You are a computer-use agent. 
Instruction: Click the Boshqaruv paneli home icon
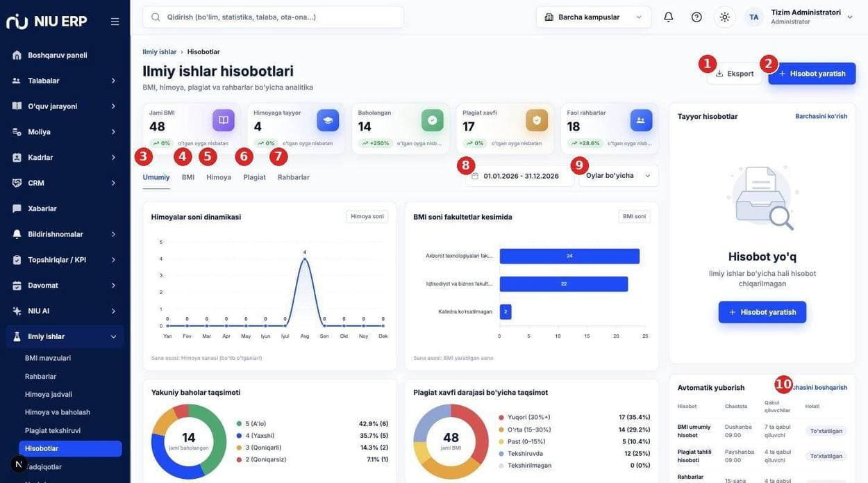17,55
